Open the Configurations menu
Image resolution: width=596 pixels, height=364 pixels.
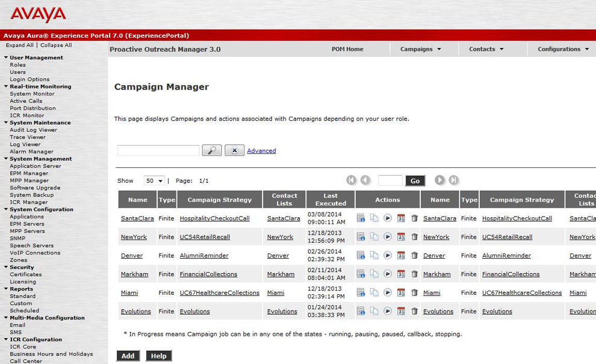pyautogui.click(x=563, y=49)
